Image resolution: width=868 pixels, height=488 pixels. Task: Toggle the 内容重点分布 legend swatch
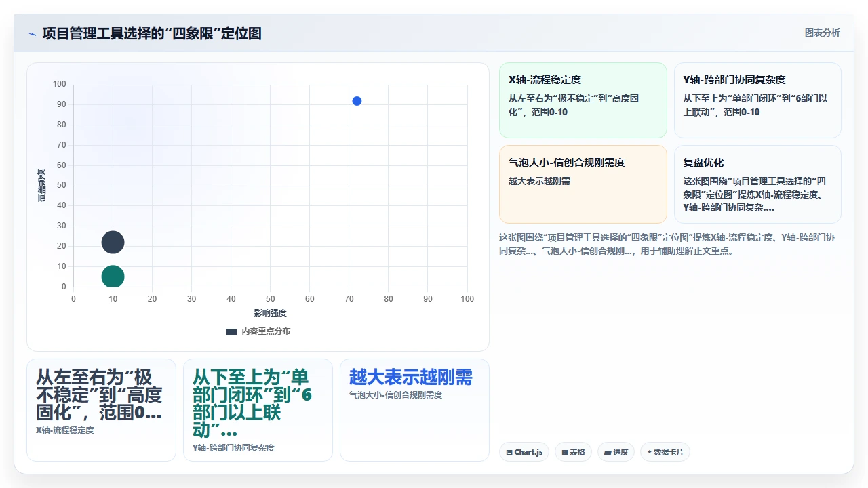coord(231,332)
